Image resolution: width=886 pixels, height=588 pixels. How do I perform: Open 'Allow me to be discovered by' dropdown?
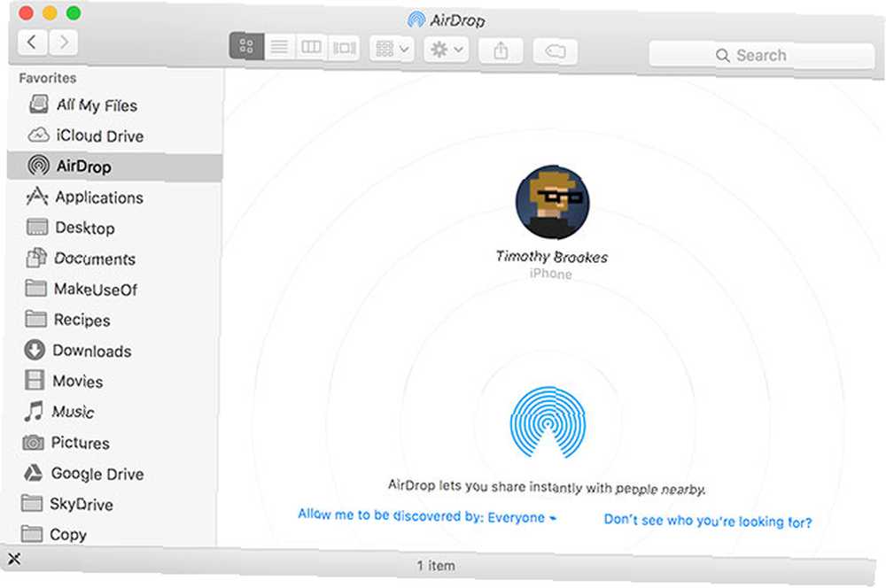pos(427,515)
